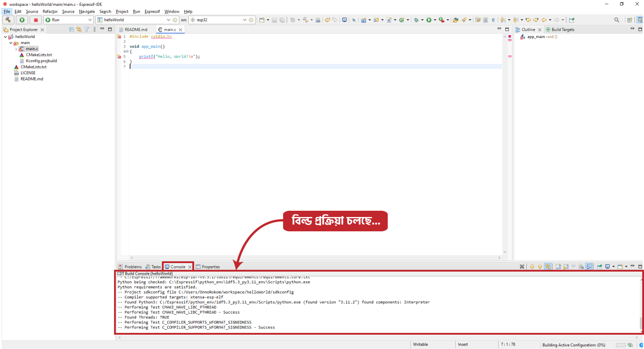Open the New Console View dropdown
This screenshot has height=349, width=644.
point(626,267)
